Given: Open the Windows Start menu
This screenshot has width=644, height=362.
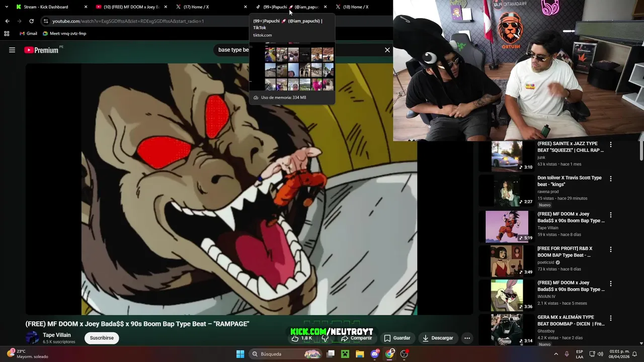Looking at the screenshot, I should tap(240, 354).
